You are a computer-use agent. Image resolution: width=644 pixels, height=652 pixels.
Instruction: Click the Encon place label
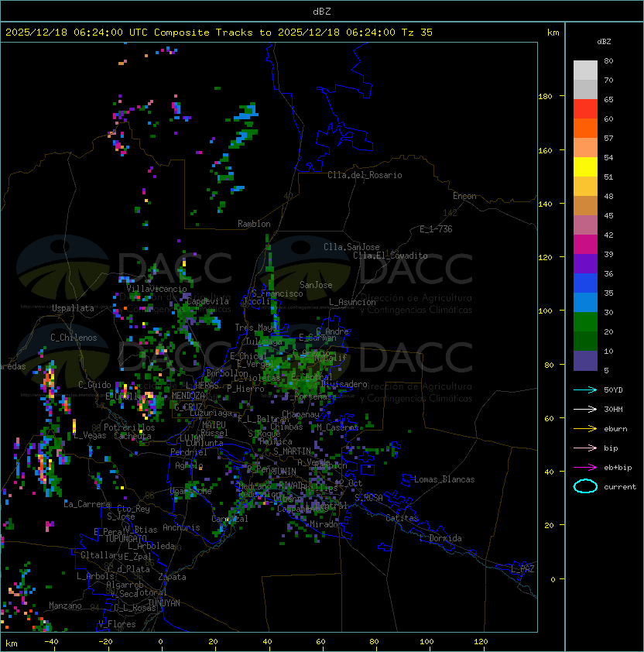pos(464,196)
